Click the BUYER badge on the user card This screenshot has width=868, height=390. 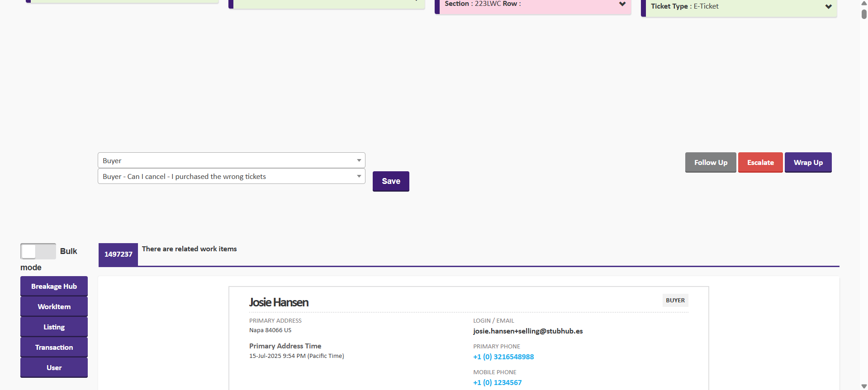(x=675, y=301)
